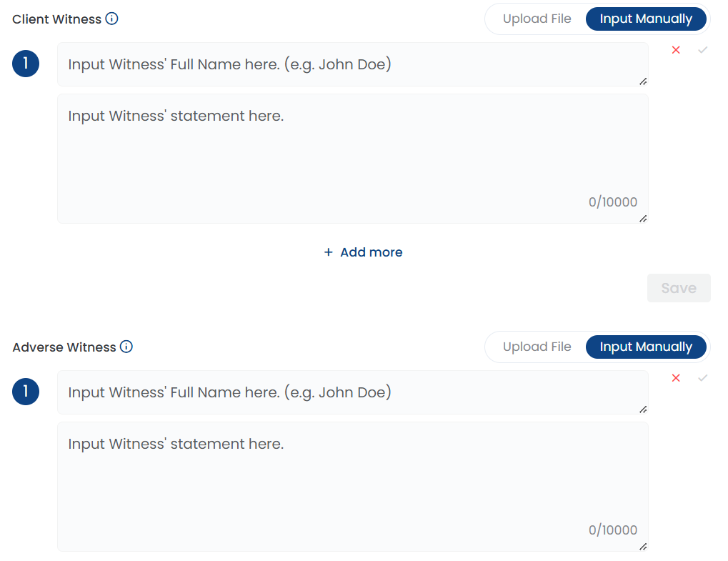Viewport: 728px width, 561px height.
Task: Click the Save button
Action: 679,288
